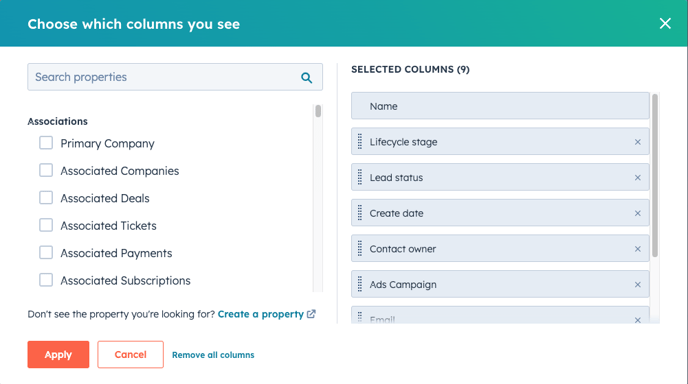This screenshot has height=384, width=688.
Task: Toggle the Associated Payments checkbox
Action: [46, 252]
